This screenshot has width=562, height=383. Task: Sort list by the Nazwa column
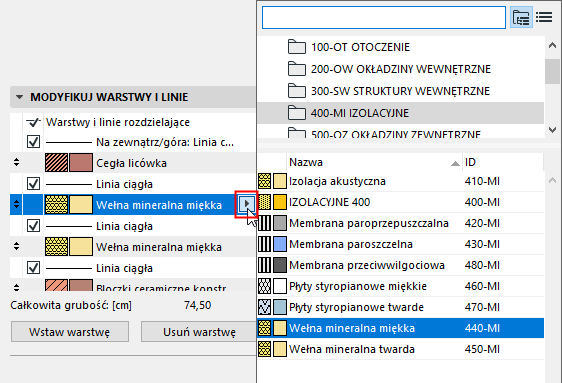(x=374, y=162)
